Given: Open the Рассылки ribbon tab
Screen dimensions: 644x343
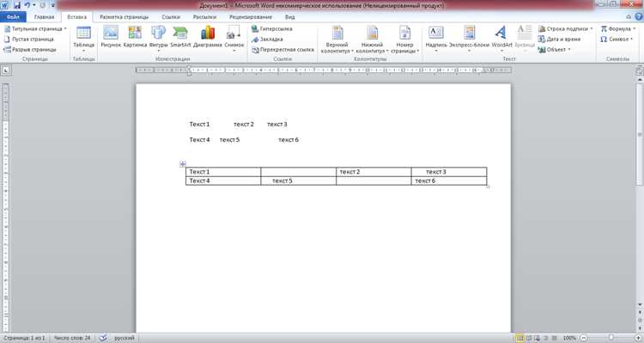Looking at the screenshot, I should coord(204,17).
